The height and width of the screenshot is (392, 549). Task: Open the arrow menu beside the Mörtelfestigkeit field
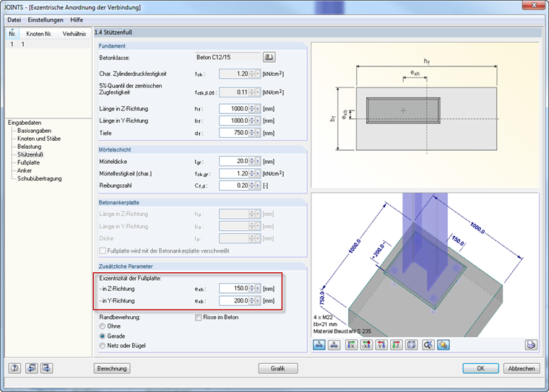point(258,173)
